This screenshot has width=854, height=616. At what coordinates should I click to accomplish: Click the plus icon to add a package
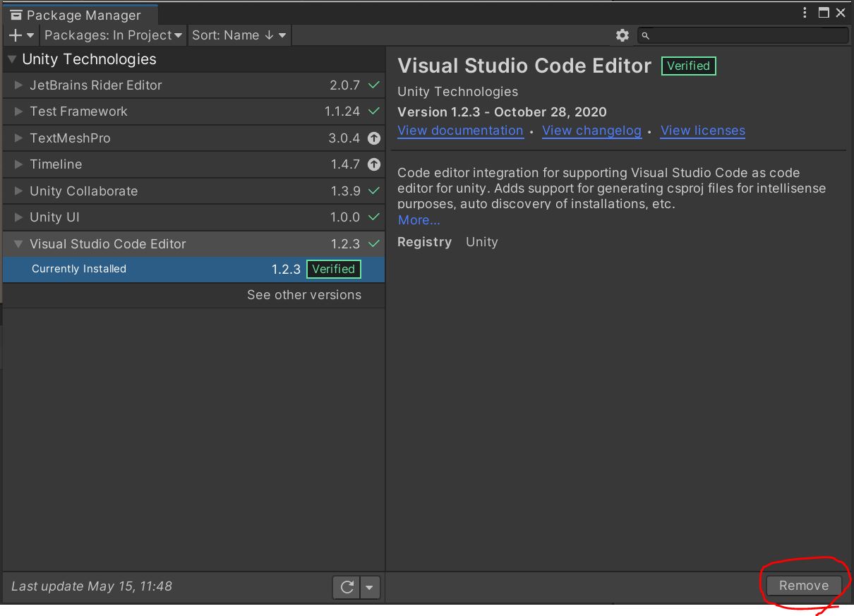pos(16,35)
